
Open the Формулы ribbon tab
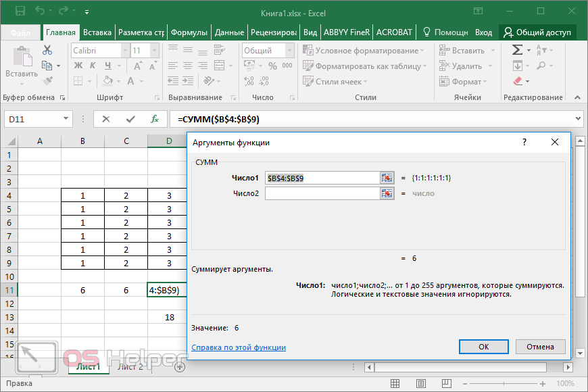coord(189,32)
